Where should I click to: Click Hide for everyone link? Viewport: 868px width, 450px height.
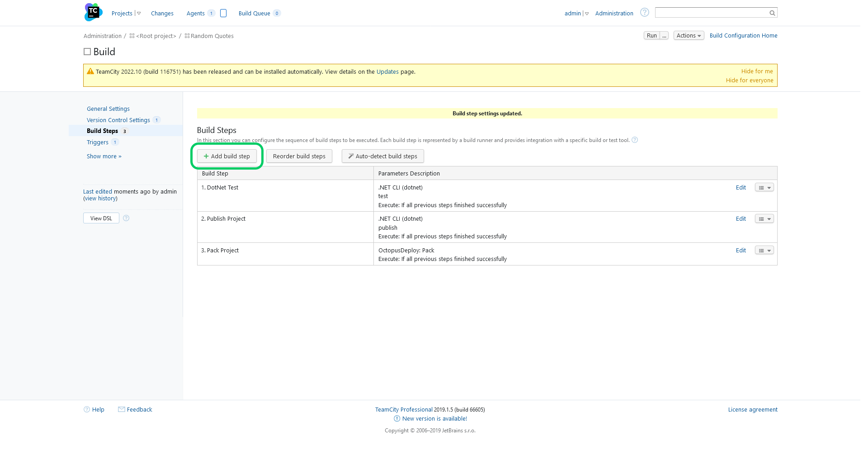[750, 80]
